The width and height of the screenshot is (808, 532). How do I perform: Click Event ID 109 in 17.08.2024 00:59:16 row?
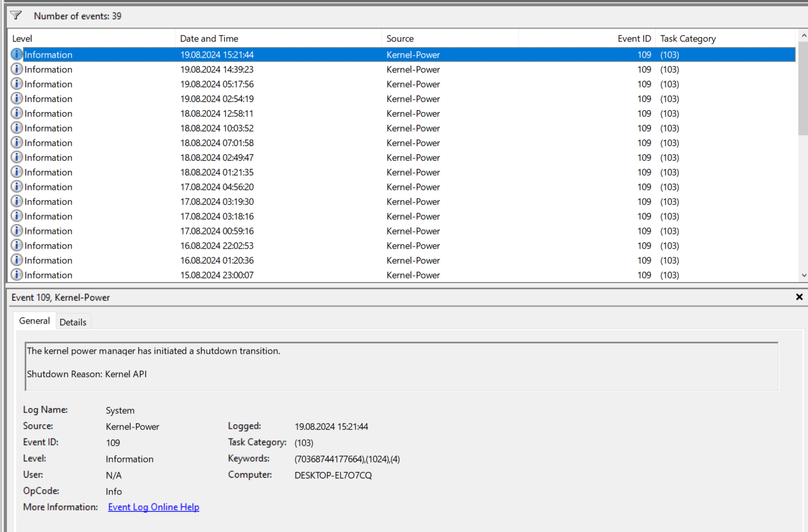tap(644, 231)
